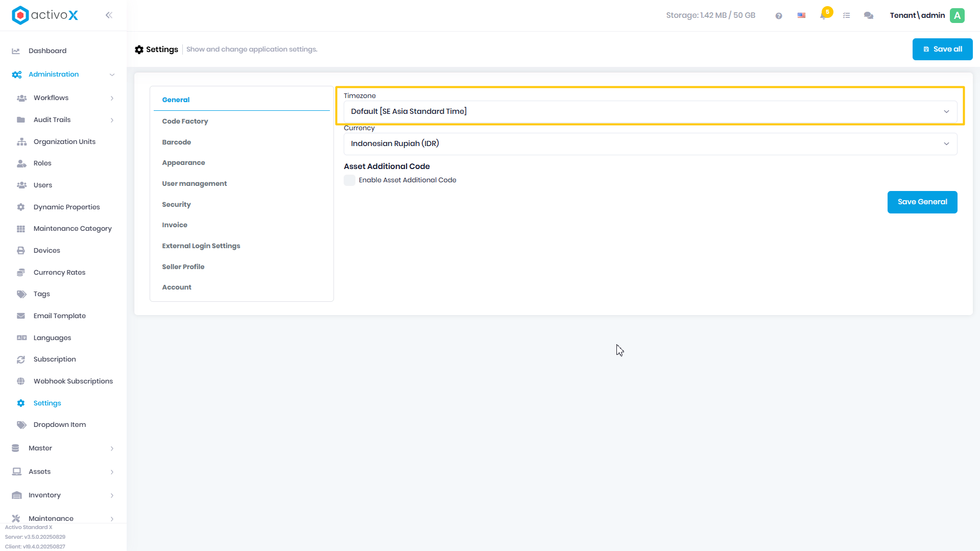Open the Roles page link

[42, 163]
